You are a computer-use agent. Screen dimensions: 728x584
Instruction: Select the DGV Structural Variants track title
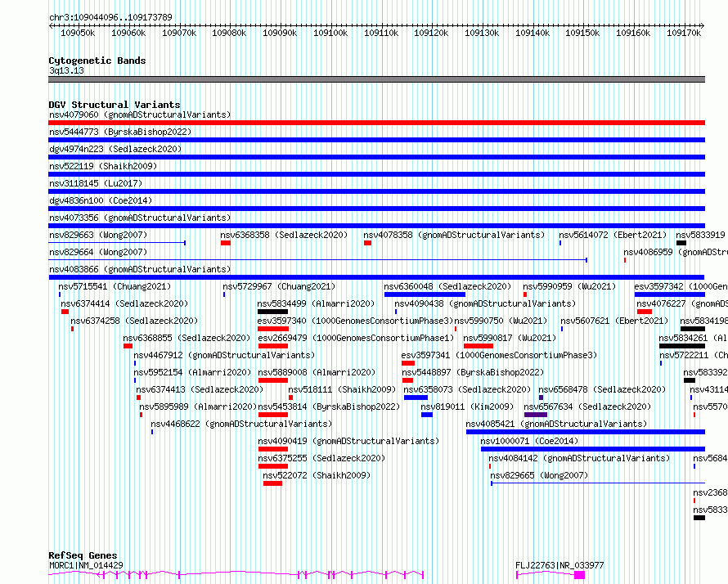[x=115, y=105]
